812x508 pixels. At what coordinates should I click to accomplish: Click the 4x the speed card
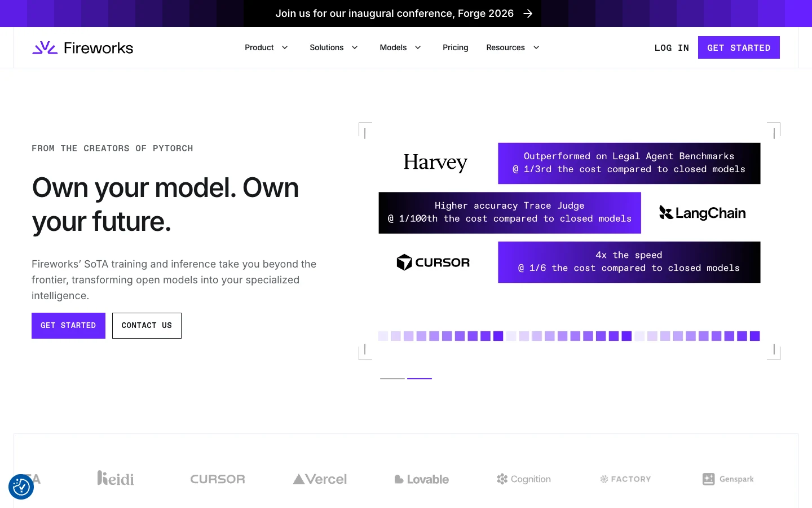tap(629, 262)
